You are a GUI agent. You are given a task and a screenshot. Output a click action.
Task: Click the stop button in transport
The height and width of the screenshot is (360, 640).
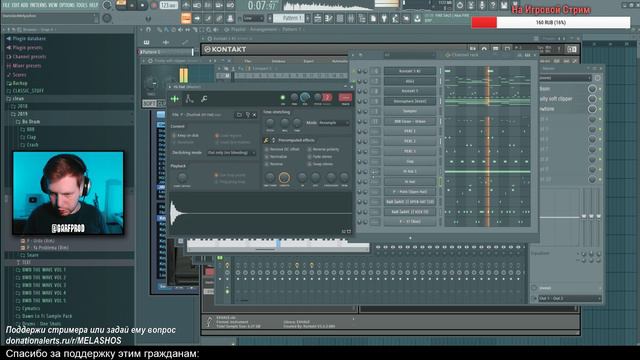142,6
